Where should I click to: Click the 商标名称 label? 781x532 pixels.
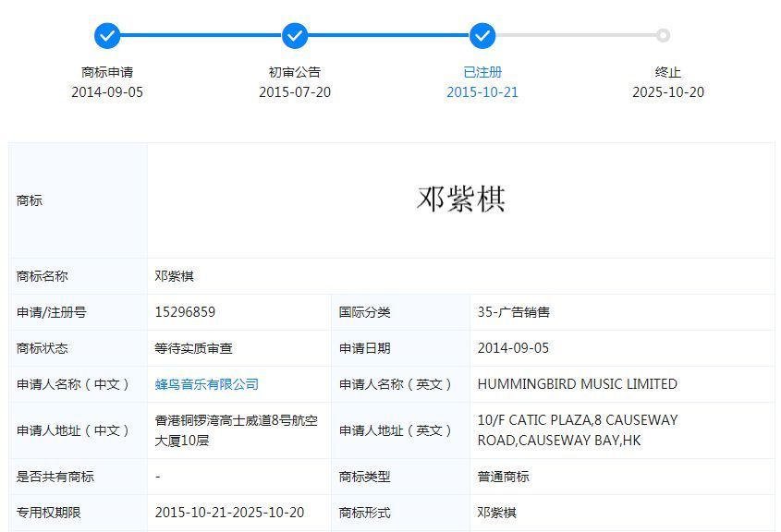coord(42,276)
